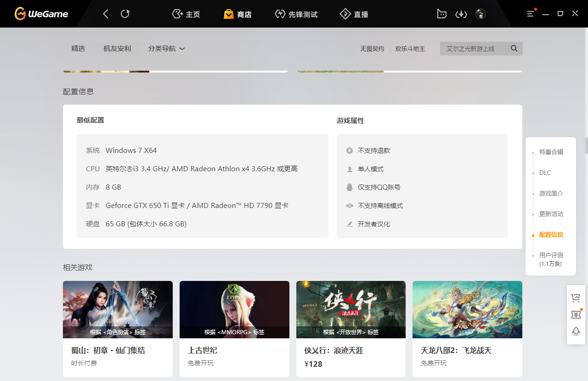The image size is (588, 381).
Task: Click the 不支持离线模式 attribute text
Action: (380, 206)
